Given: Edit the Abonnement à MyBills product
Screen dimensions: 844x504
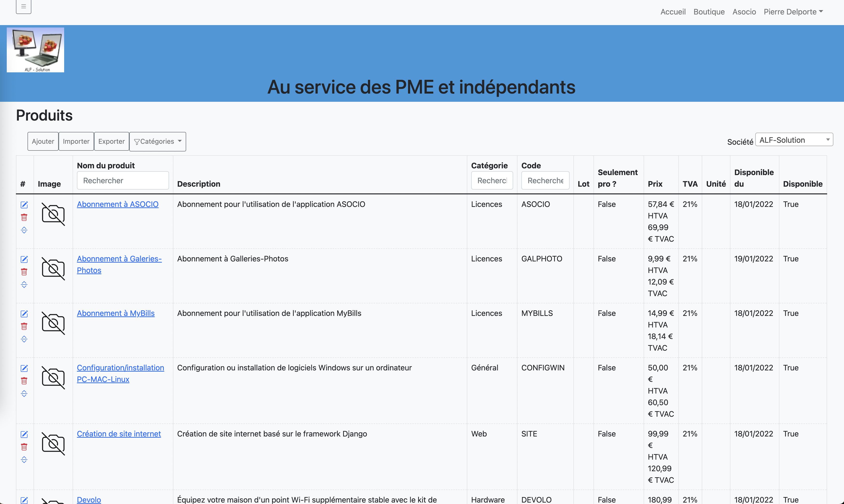Looking at the screenshot, I should 24,314.
